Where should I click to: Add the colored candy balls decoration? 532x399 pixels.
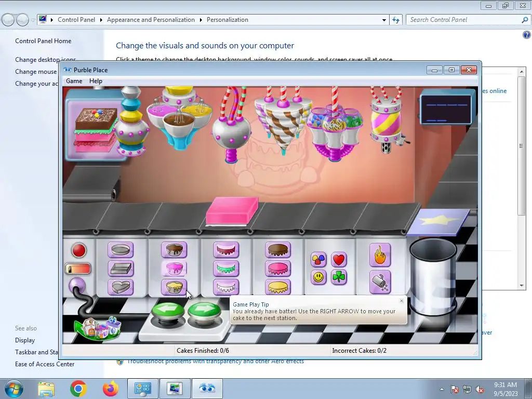318,260
